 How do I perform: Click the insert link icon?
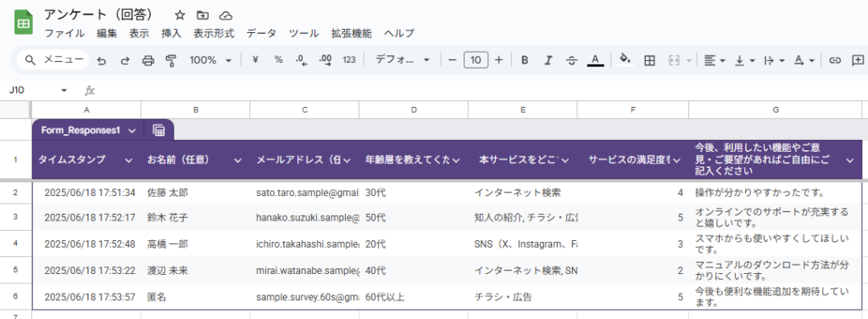point(835,60)
